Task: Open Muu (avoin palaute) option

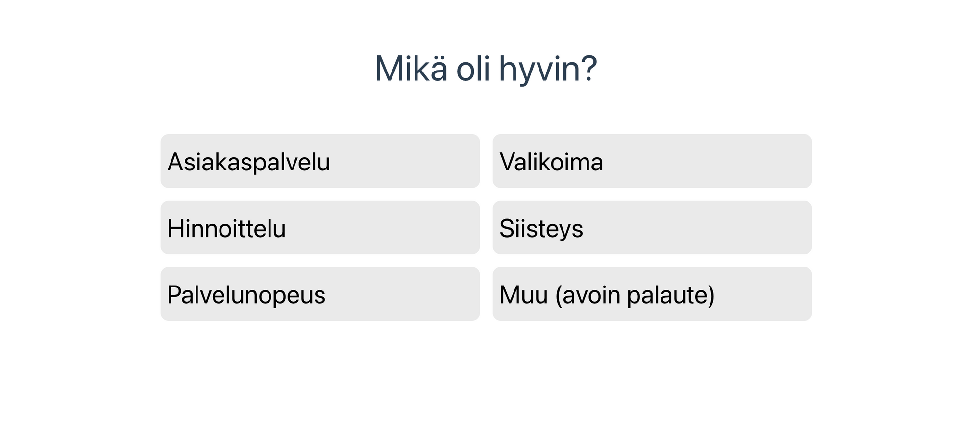Action: 652,294
